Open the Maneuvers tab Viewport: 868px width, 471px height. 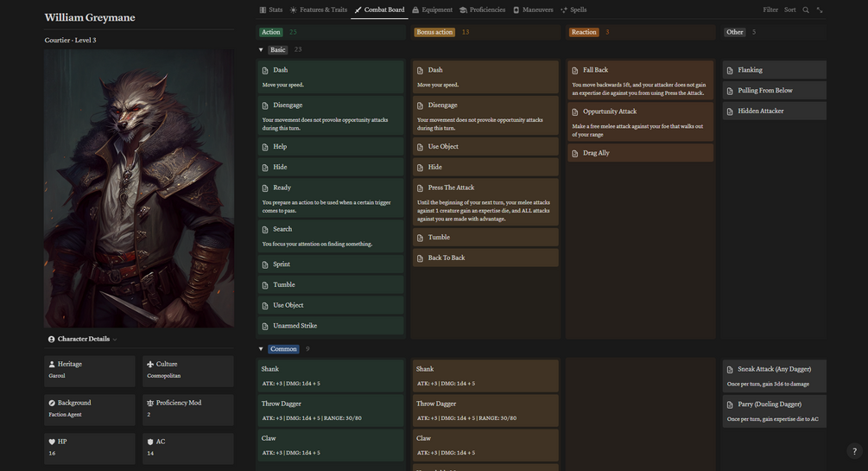533,10
